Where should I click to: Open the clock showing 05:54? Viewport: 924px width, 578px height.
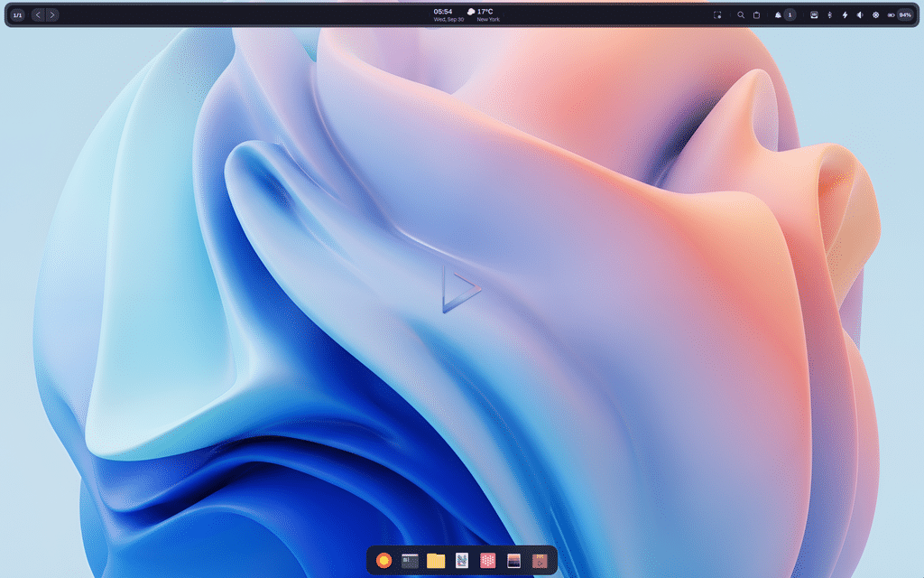443,11
